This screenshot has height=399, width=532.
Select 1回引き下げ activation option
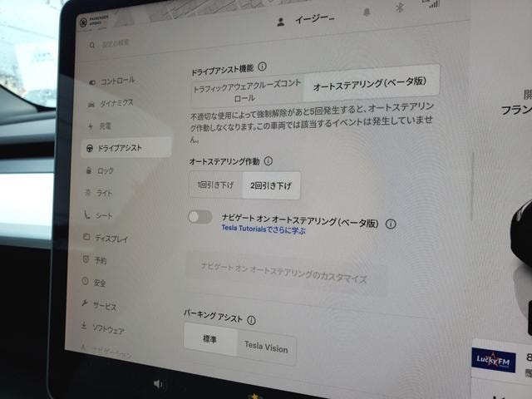(216, 185)
